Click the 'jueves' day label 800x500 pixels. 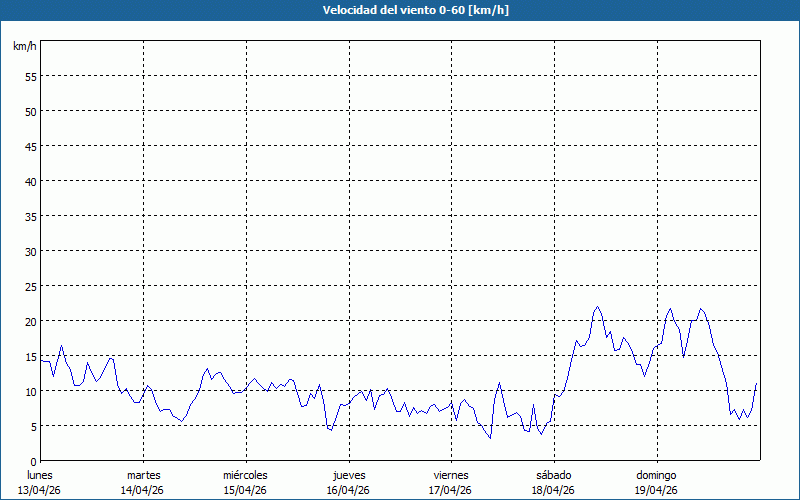click(x=348, y=475)
